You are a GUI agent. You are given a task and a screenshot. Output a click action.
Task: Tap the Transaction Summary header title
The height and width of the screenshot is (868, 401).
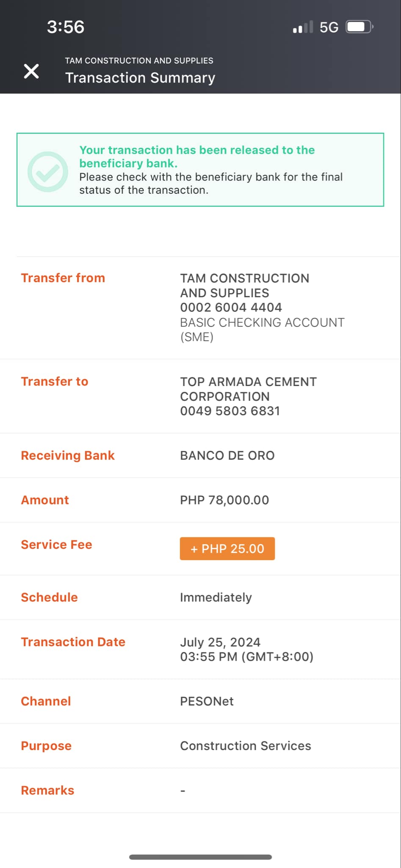(x=140, y=78)
